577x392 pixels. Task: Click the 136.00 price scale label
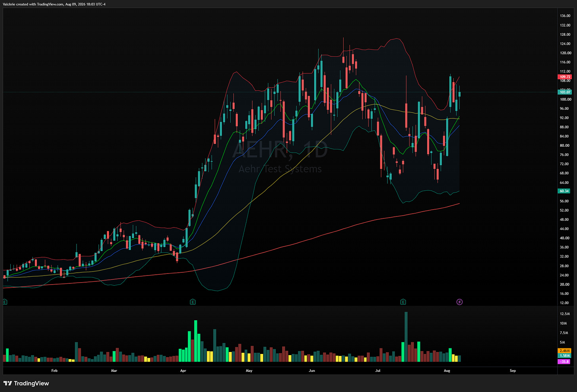(x=565, y=16)
